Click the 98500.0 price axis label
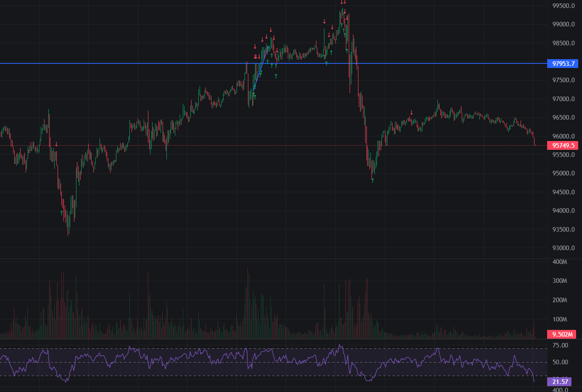582x392 pixels. (564, 43)
